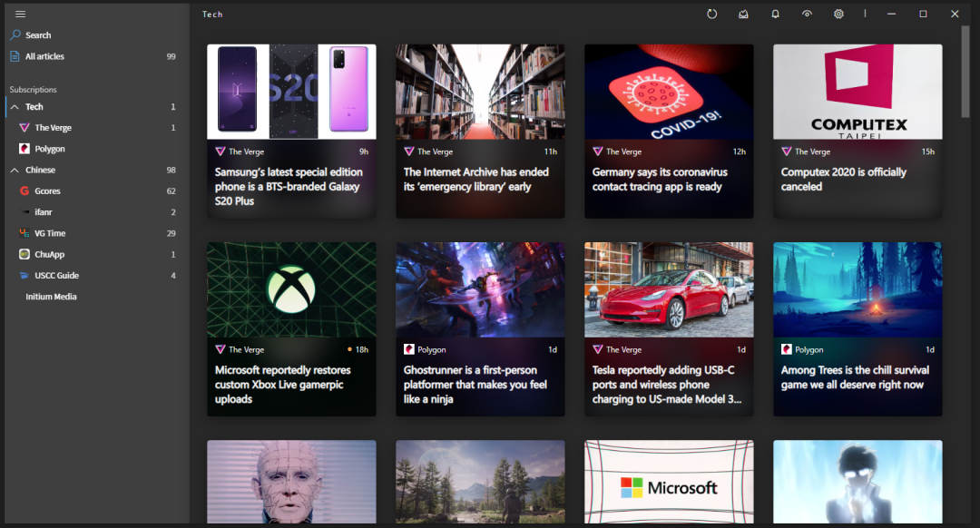The height and width of the screenshot is (528, 980).
Task: Click the Samsung S20 phones thumbnail
Action: tap(291, 92)
